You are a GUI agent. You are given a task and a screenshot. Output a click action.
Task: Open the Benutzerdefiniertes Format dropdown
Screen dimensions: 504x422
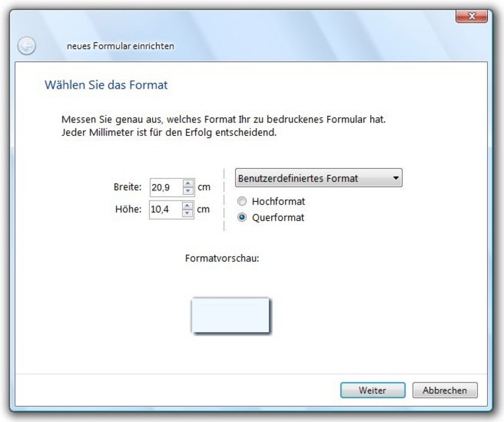coord(319,178)
